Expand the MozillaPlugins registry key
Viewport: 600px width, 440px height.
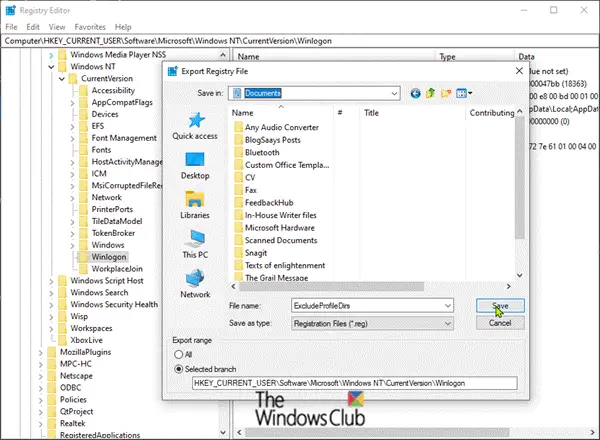[x=40, y=352]
